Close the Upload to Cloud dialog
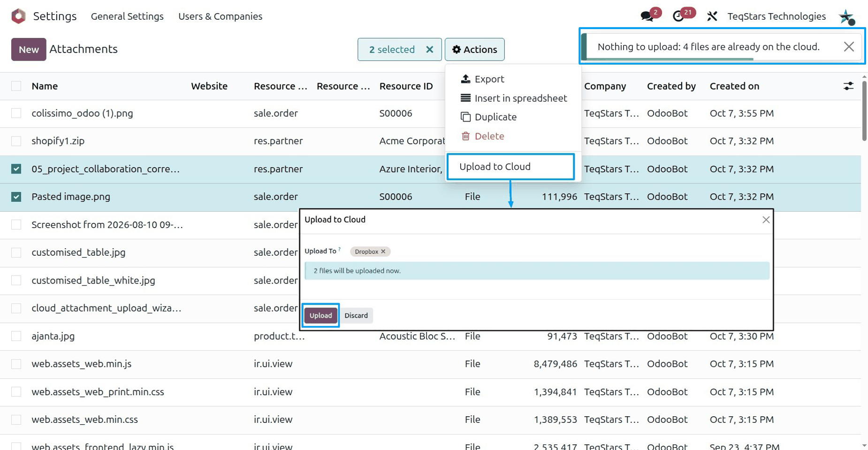Image resolution: width=868 pixels, height=450 pixels. [x=766, y=220]
